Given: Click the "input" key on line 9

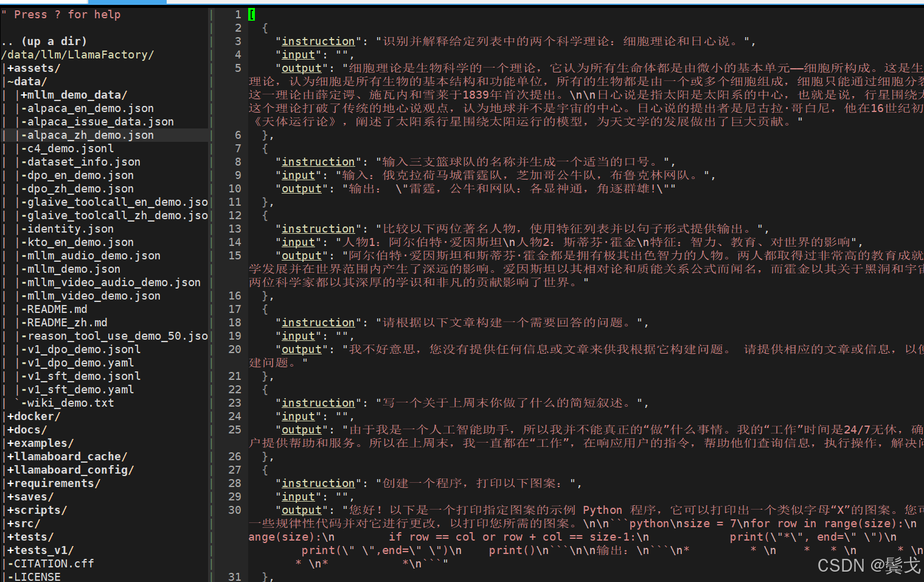Looking at the screenshot, I should pos(298,175).
